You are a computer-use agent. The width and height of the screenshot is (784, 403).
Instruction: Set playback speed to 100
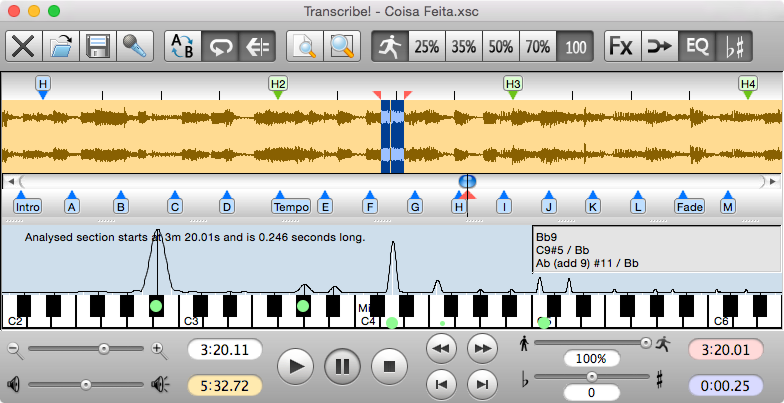(574, 46)
